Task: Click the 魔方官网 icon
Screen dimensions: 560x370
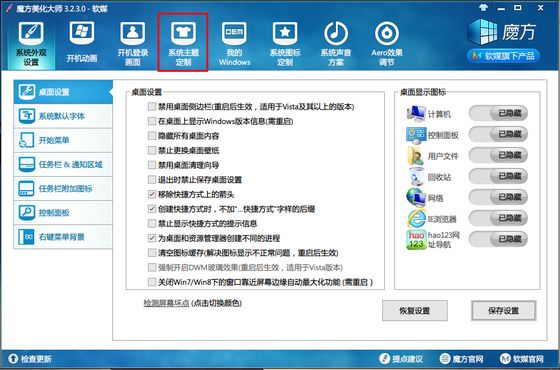Action: [x=445, y=358]
